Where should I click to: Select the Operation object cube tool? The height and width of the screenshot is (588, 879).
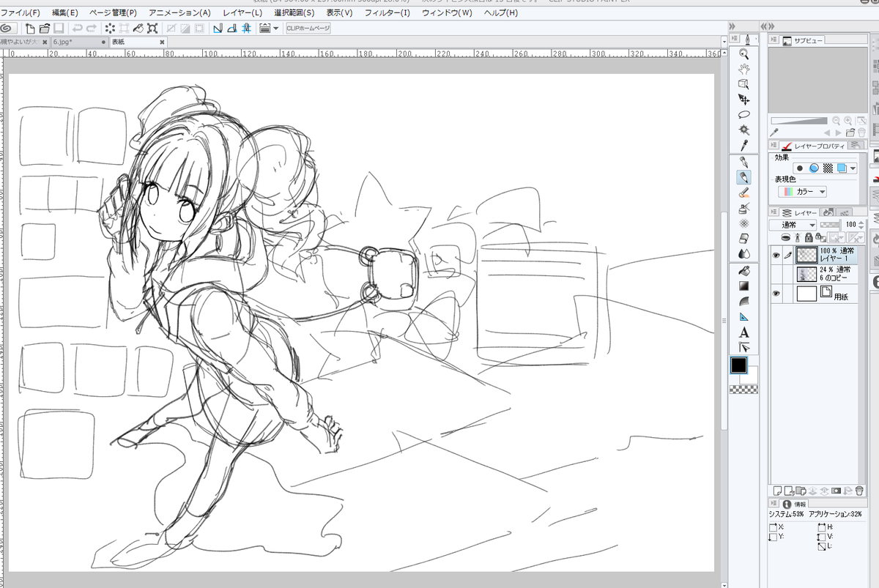(x=743, y=84)
